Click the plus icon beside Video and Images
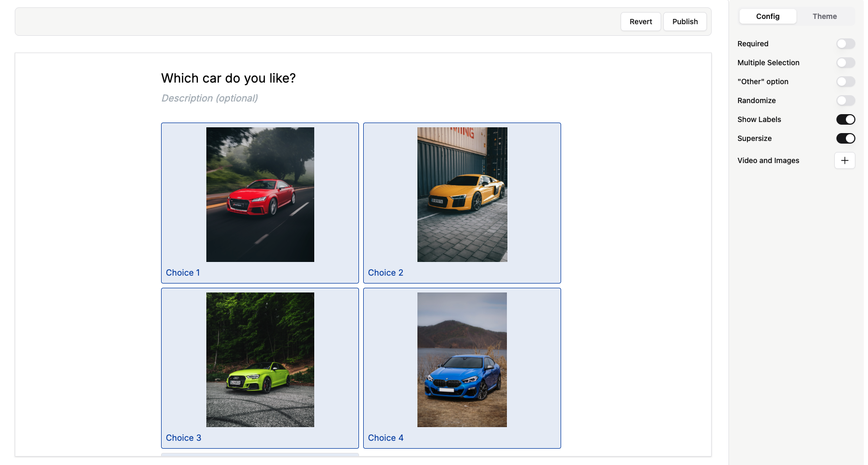 click(x=844, y=160)
